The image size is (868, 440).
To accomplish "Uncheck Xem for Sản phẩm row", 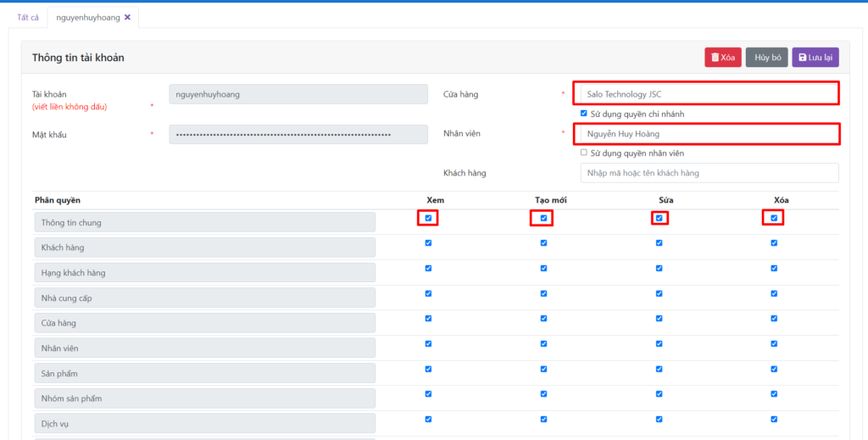I will pyautogui.click(x=428, y=369).
